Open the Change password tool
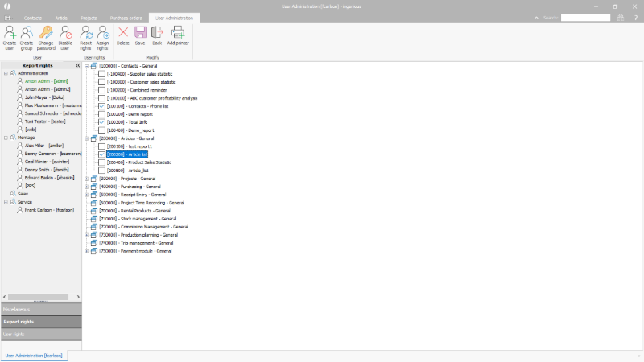The height and width of the screenshot is (362, 644). pos(46,32)
